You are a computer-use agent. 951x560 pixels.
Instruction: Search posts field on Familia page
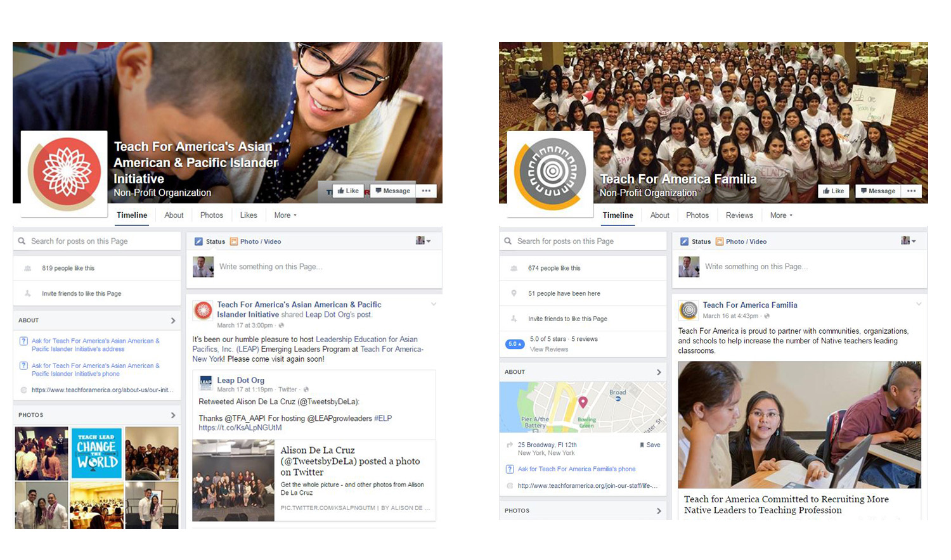pyautogui.click(x=583, y=241)
